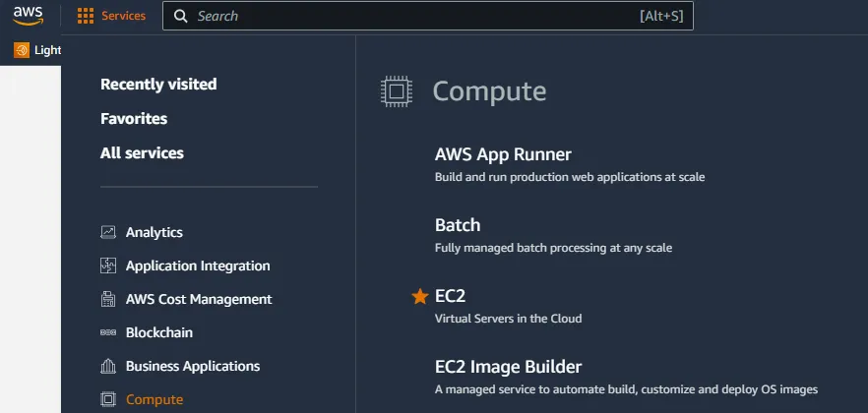Image resolution: width=868 pixels, height=413 pixels.
Task: Click the AWS logo
Action: pyautogui.click(x=29, y=16)
